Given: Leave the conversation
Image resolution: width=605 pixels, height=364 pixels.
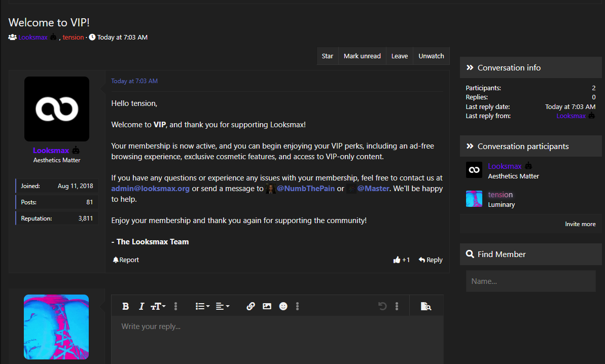Looking at the screenshot, I should tap(400, 56).
